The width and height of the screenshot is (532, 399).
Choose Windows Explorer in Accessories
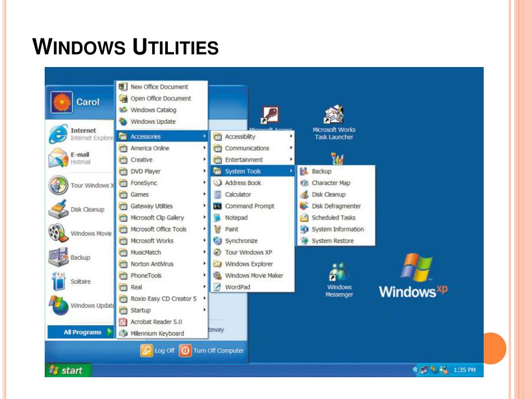pyautogui.click(x=252, y=263)
